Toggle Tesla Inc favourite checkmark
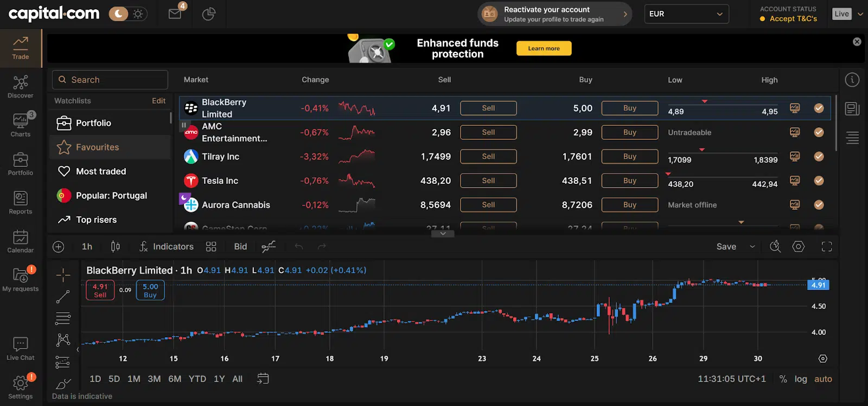868x406 pixels. [x=819, y=181]
